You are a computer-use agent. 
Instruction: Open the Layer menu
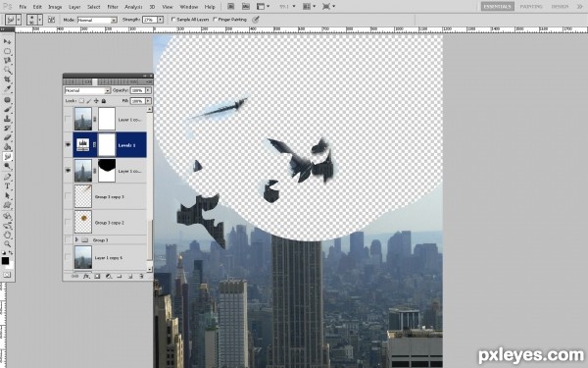tap(74, 7)
